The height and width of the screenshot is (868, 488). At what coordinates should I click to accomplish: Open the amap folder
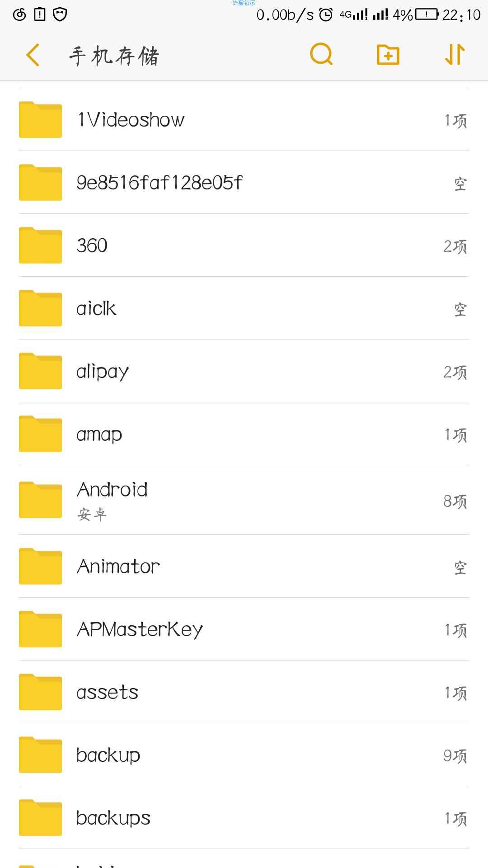point(244,434)
